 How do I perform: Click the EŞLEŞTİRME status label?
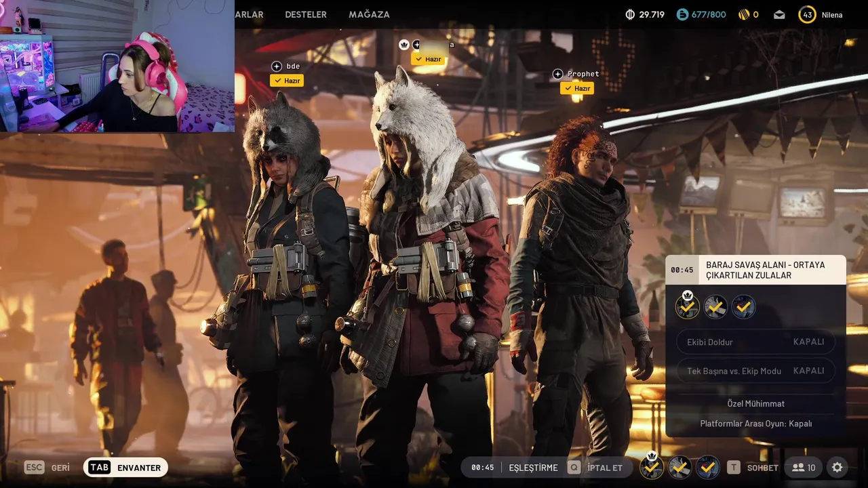[533, 468]
